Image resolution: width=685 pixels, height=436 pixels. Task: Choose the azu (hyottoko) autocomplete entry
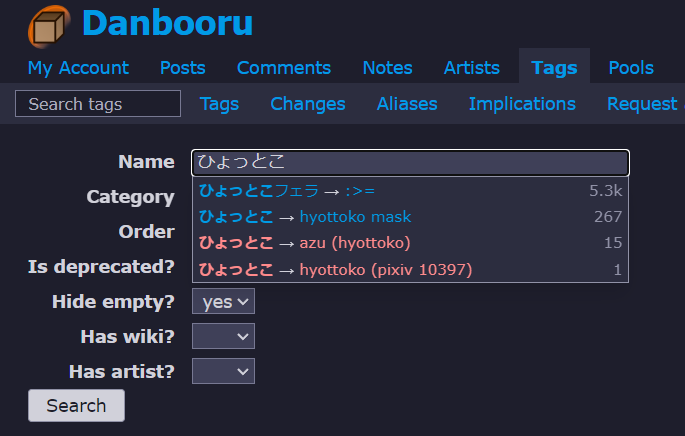pos(411,243)
